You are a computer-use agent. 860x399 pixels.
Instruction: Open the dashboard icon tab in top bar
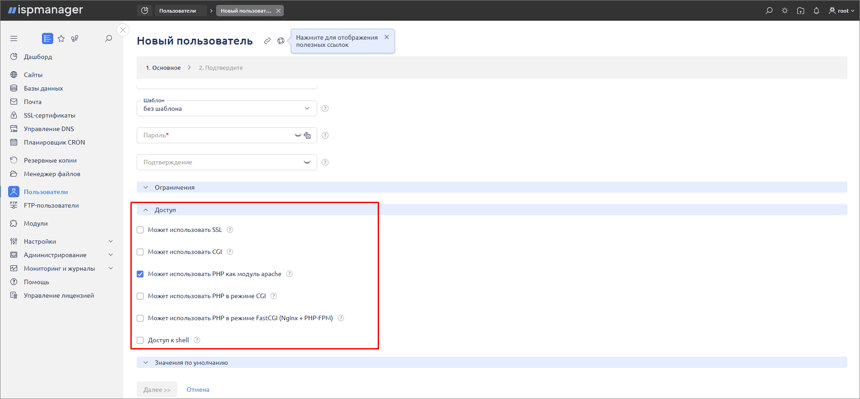pyautogui.click(x=144, y=10)
